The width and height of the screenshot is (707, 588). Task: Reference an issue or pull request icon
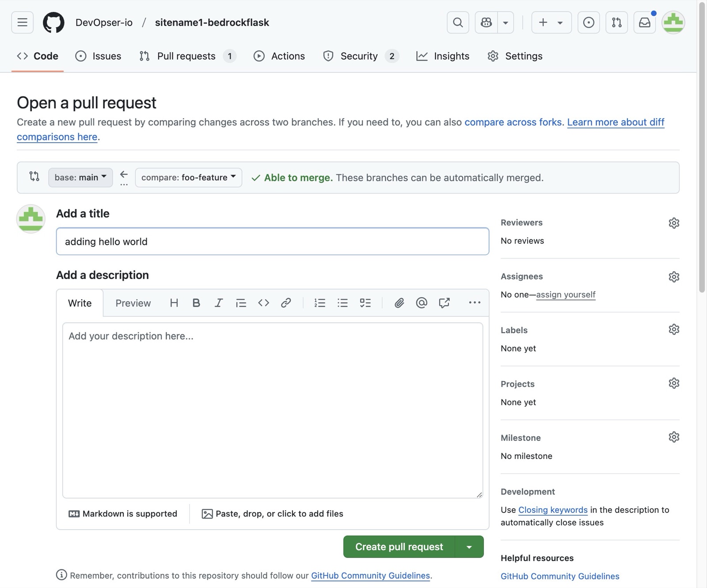tap(444, 303)
